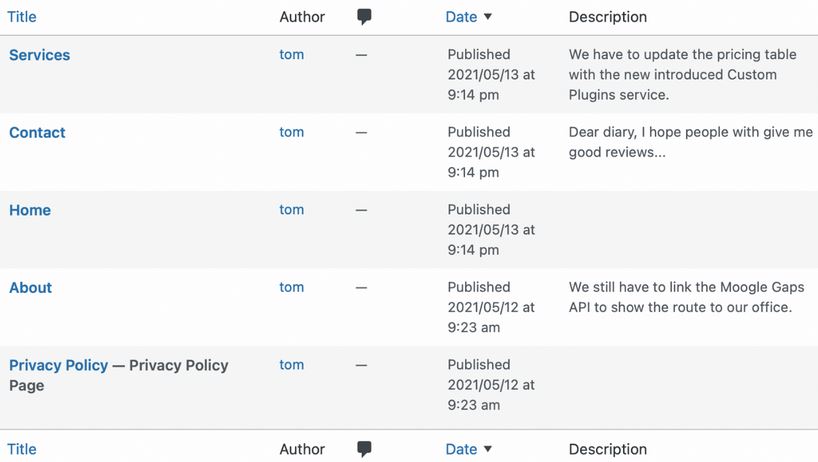The width and height of the screenshot is (818, 462).
Task: Click the About description mentioning Moogle Gaps API
Action: point(687,297)
